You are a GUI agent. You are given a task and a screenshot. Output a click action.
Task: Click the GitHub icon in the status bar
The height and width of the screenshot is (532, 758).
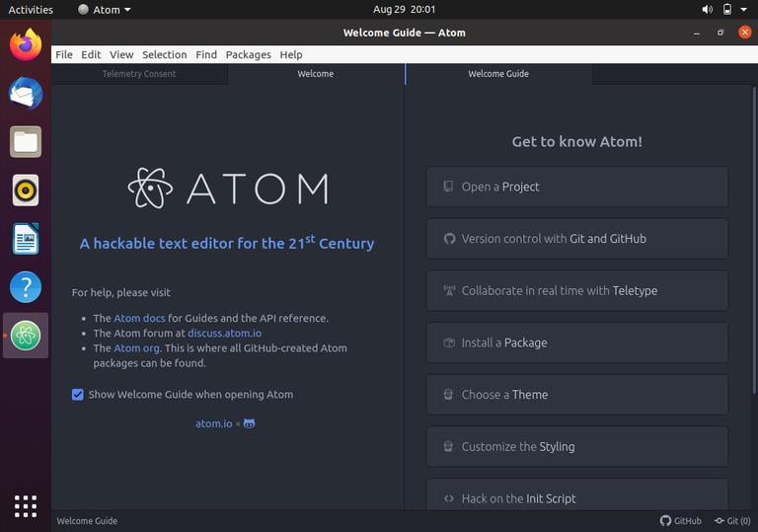[x=665, y=520]
